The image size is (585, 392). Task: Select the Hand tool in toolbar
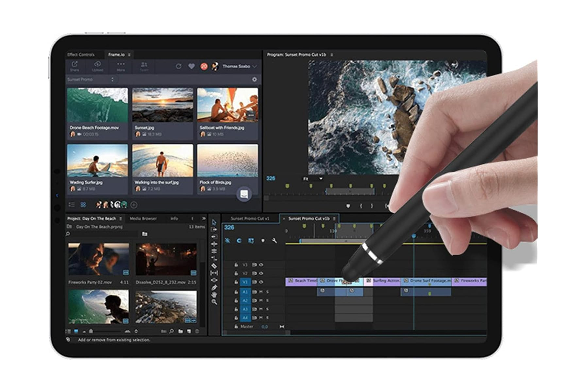pyautogui.click(x=214, y=295)
